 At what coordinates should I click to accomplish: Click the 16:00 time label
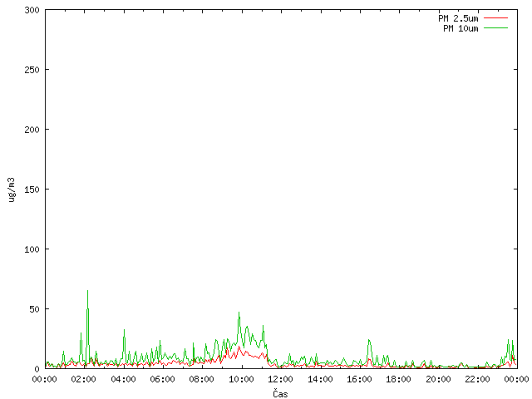(359, 379)
